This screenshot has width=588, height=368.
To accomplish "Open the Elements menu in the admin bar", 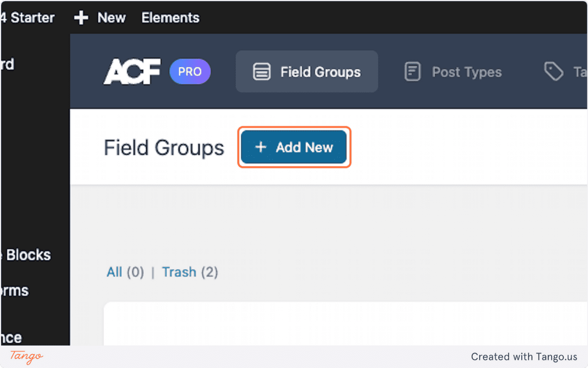I will (x=170, y=17).
